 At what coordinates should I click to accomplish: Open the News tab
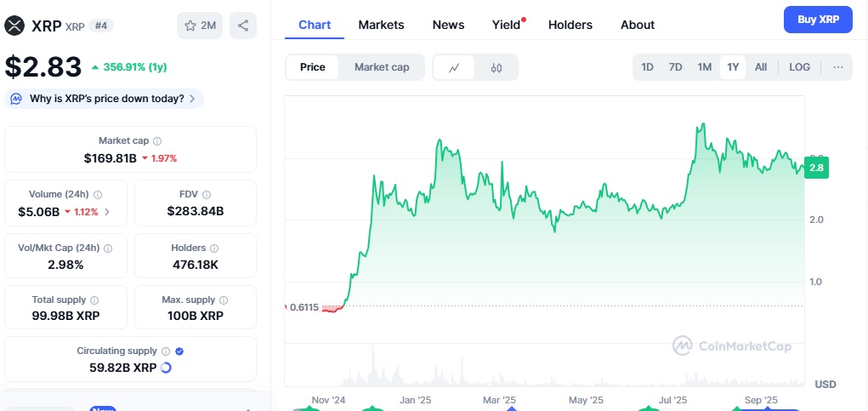tap(448, 25)
